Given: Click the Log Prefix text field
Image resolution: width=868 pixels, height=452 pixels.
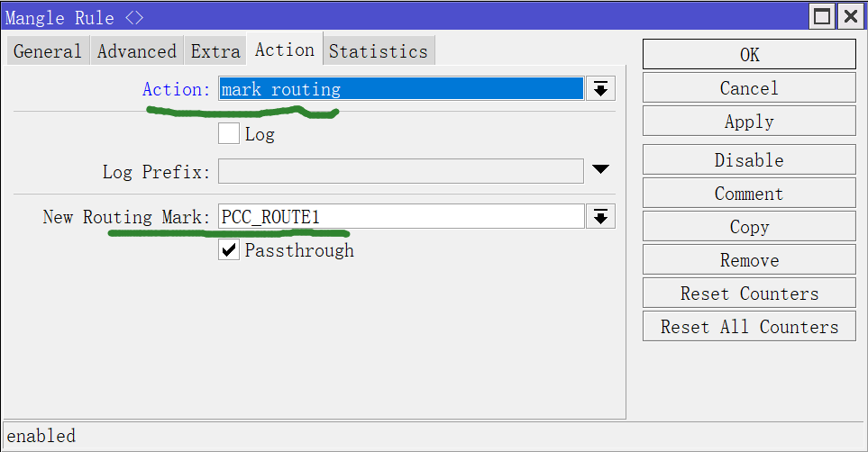Looking at the screenshot, I should click(401, 171).
